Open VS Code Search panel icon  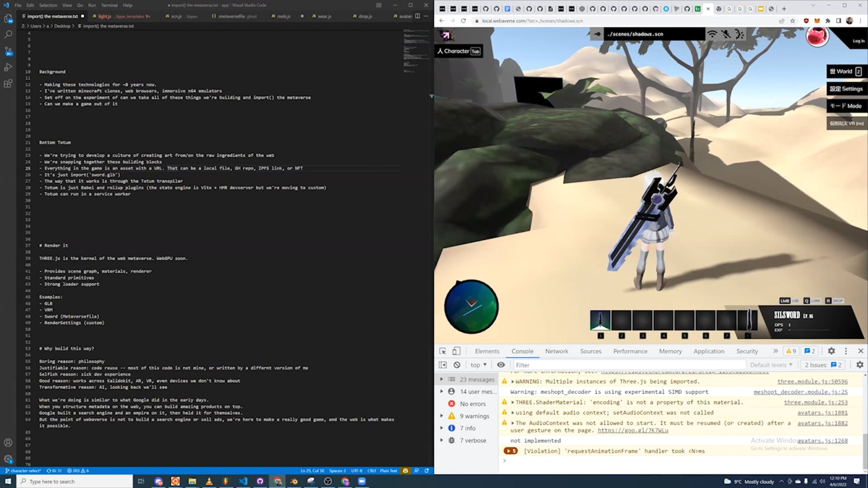point(8,34)
